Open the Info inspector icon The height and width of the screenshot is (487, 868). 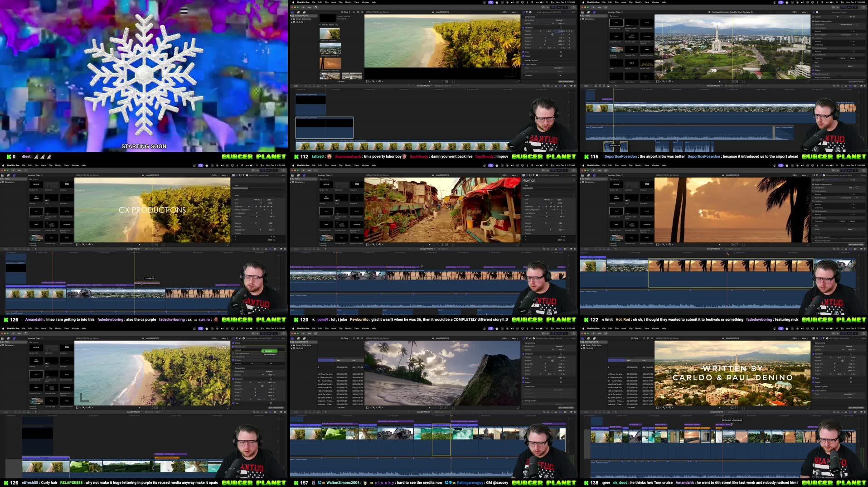[530, 12]
